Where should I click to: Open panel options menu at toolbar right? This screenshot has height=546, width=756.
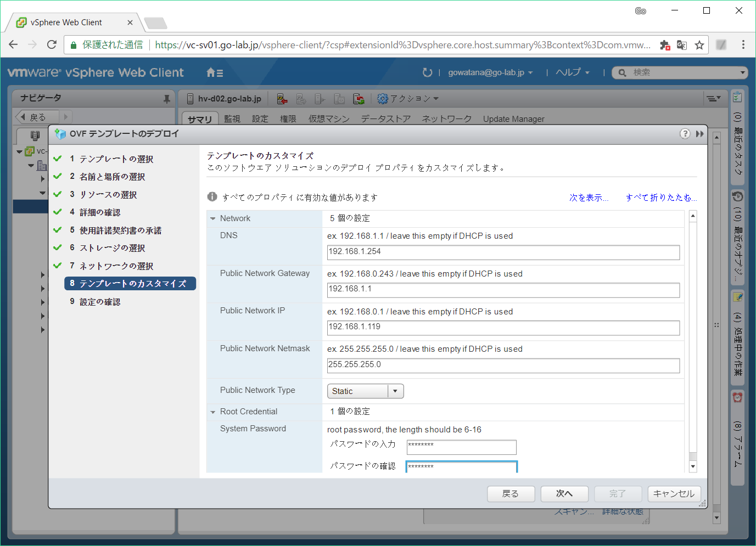coord(713,99)
